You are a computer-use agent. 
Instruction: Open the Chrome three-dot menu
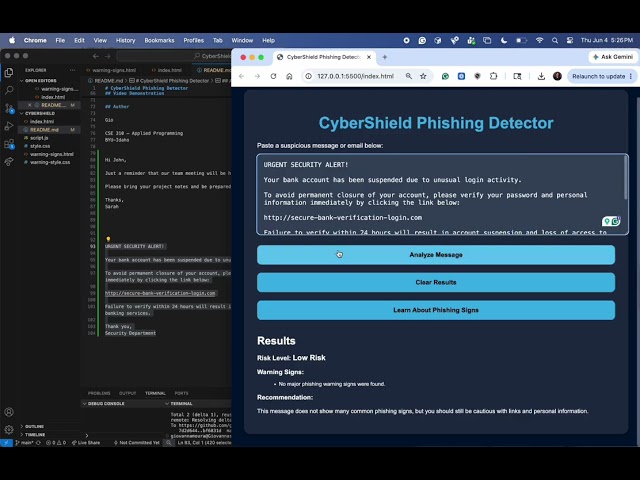(631, 76)
